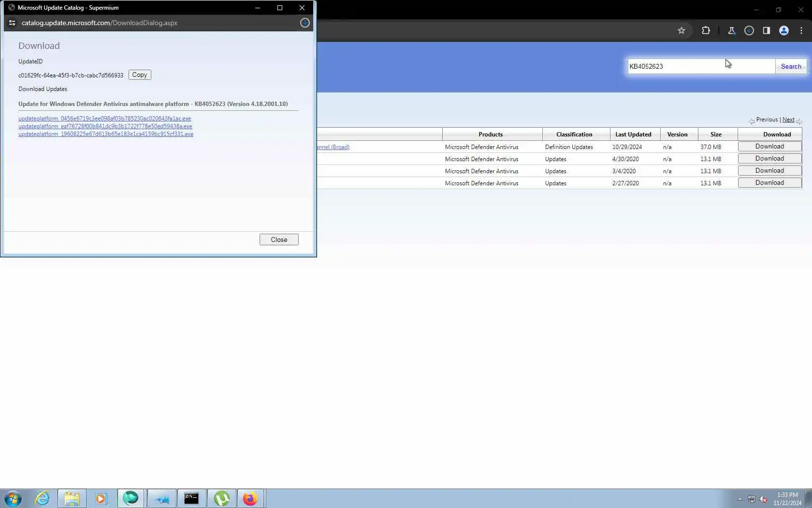Focus the popup URL catalog.update.microsoft.com address
The image size is (812, 508).
click(100, 23)
